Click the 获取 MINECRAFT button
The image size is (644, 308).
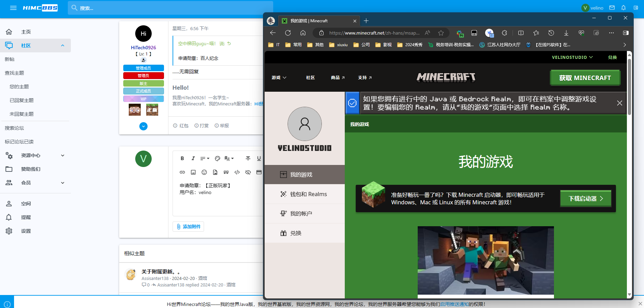pyautogui.click(x=585, y=78)
